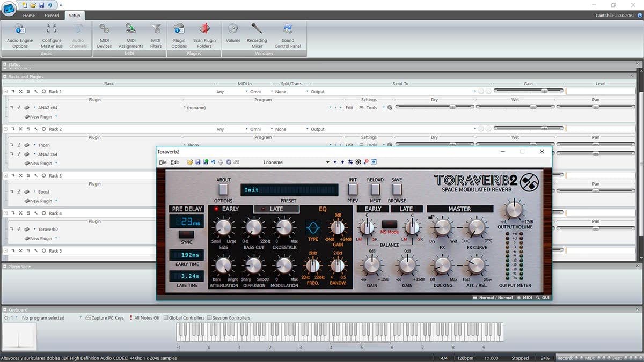Screen dimensions: 644x362
Task: Click the open preset folder icon in Toraverb2 window
Action: pyautogui.click(x=190, y=162)
